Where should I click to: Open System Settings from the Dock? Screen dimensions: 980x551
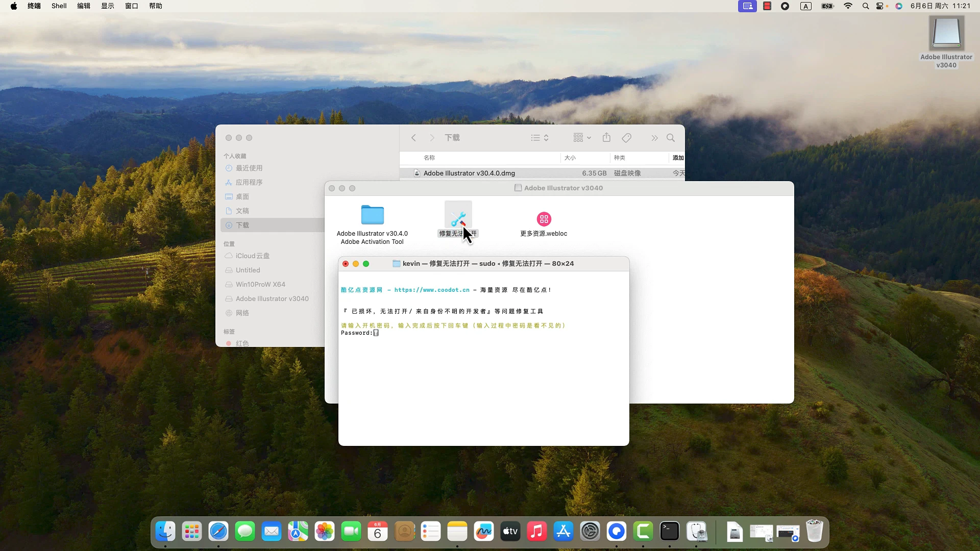coord(590,532)
